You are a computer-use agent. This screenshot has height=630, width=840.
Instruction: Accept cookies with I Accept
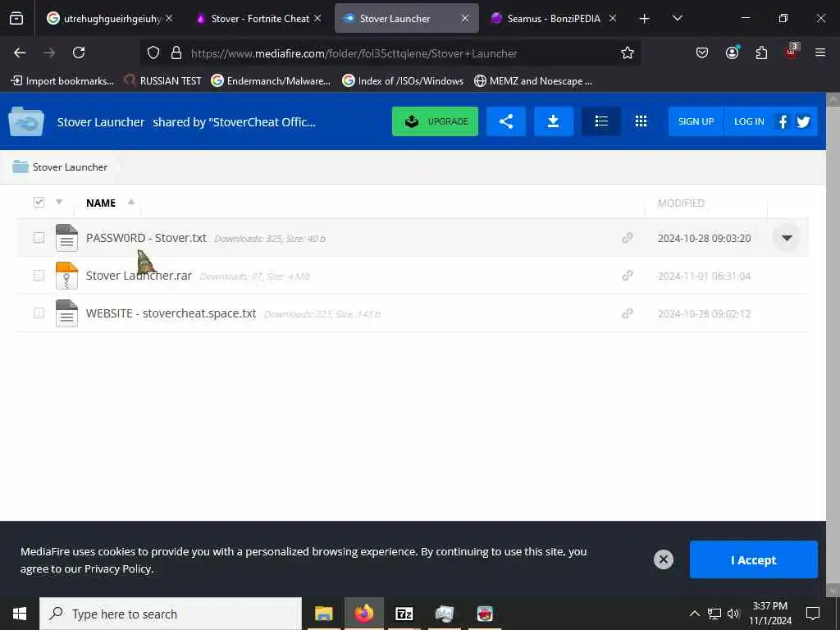(753, 559)
